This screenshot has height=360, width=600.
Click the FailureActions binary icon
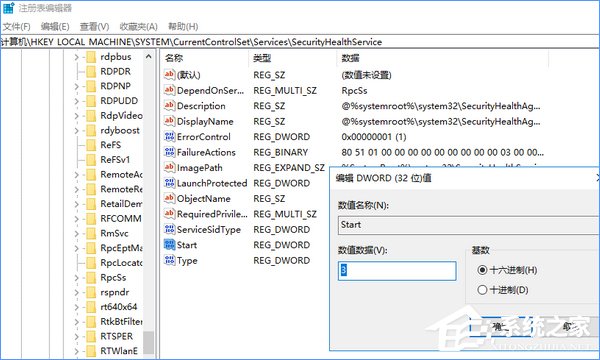pyautogui.click(x=169, y=152)
